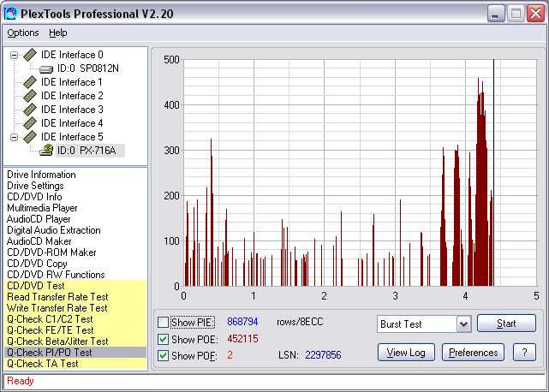549x392 pixels.
Task: Open Drive Settings in function list
Action: point(35,186)
